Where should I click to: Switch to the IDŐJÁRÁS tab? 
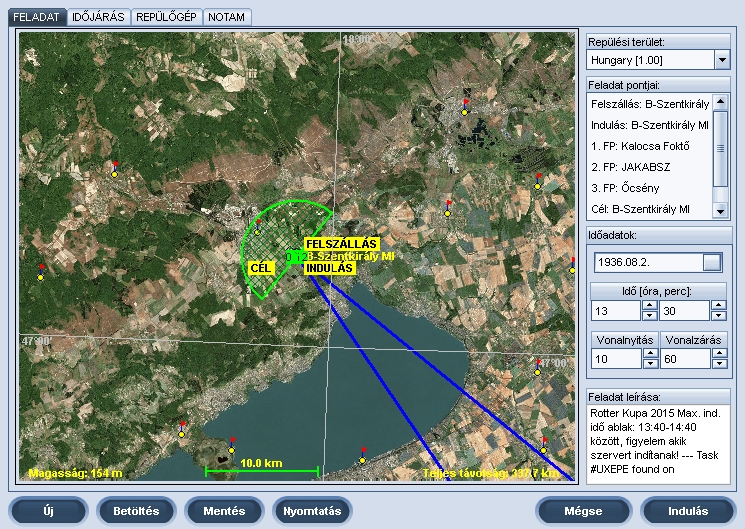coord(100,17)
